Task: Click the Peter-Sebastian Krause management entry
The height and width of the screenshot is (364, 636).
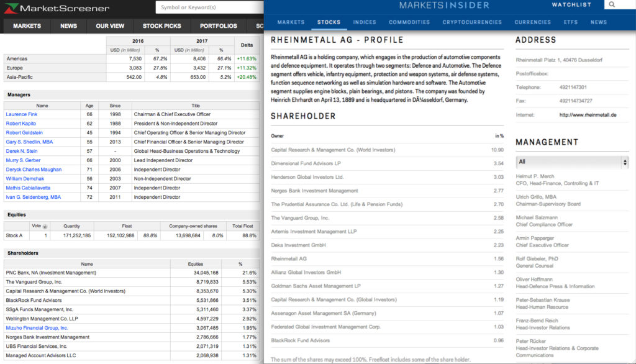Action: (x=543, y=304)
